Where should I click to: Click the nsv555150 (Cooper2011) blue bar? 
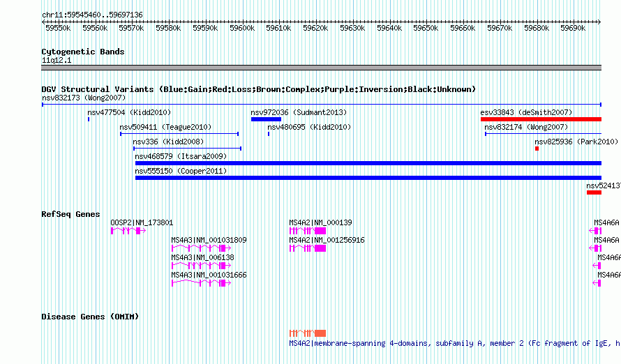[x=368, y=178]
